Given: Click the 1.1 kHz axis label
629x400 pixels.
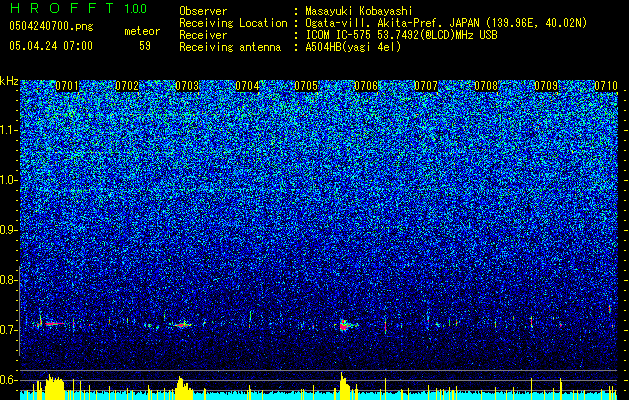Looking at the screenshot, I should [x=8, y=130].
